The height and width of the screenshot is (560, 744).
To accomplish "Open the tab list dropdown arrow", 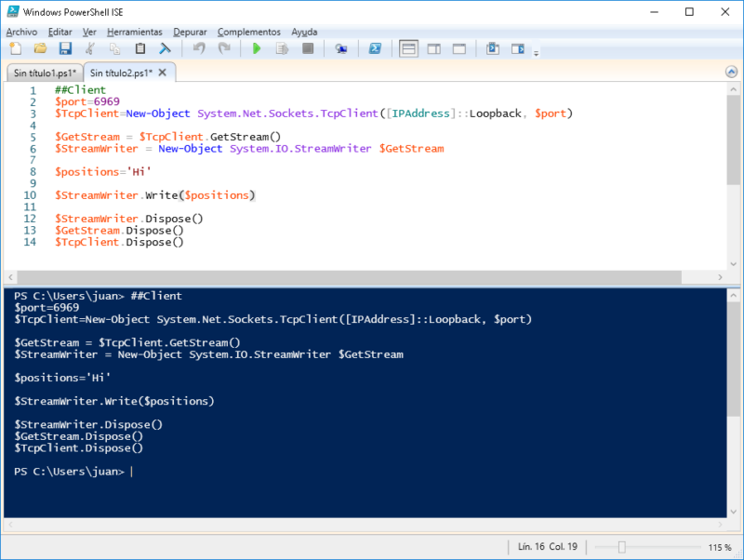I will (732, 71).
